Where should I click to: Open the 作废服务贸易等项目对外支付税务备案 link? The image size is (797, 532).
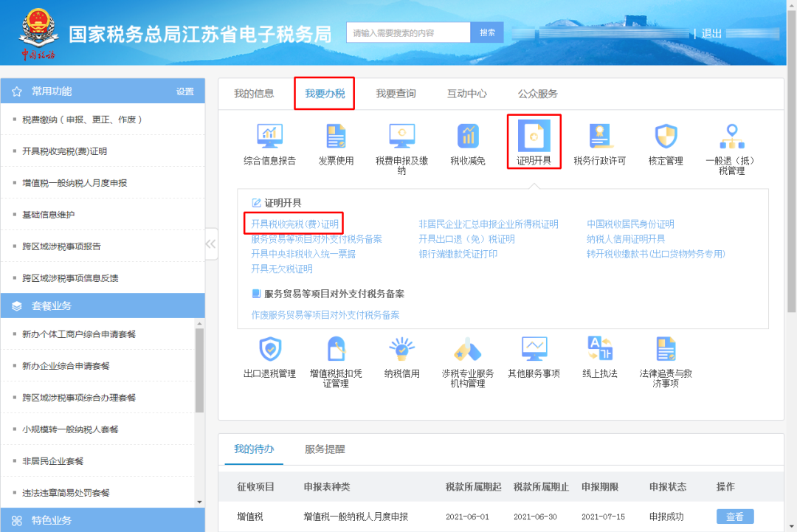(x=325, y=315)
